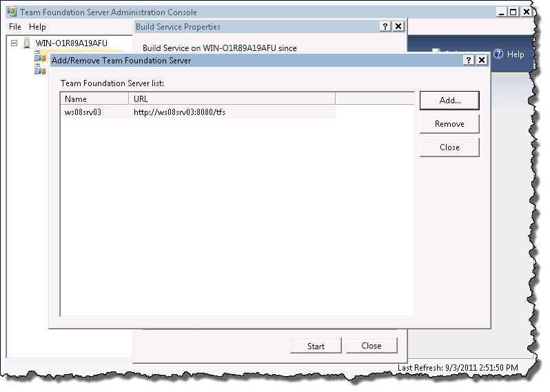Collapse the WIN-O1R89A19AFU tree node
This screenshot has height=392, width=550.
coord(14,43)
